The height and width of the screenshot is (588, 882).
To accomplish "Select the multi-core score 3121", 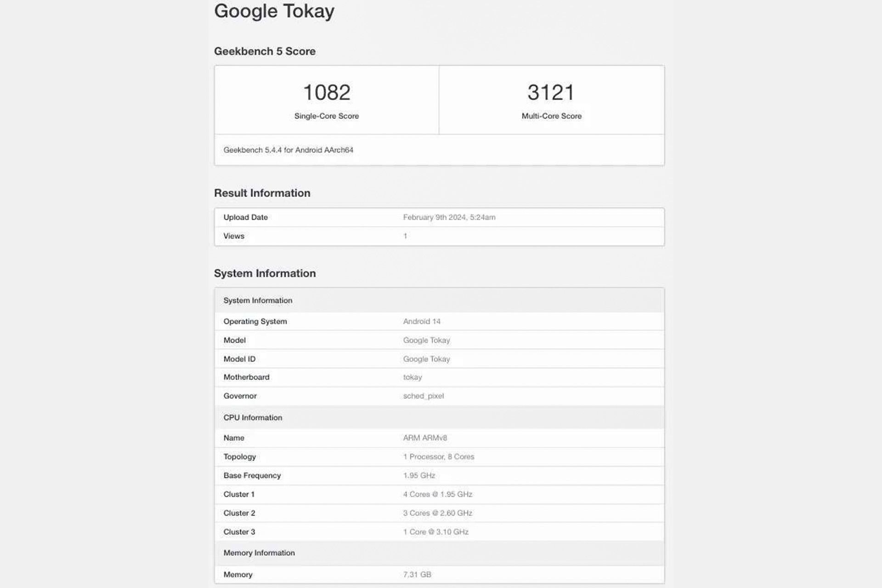I will pyautogui.click(x=551, y=92).
